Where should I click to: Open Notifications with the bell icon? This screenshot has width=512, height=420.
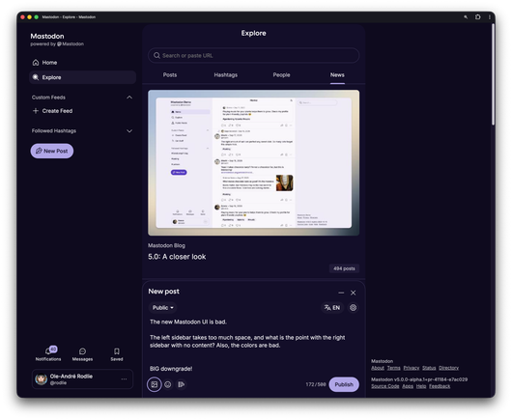(48, 350)
